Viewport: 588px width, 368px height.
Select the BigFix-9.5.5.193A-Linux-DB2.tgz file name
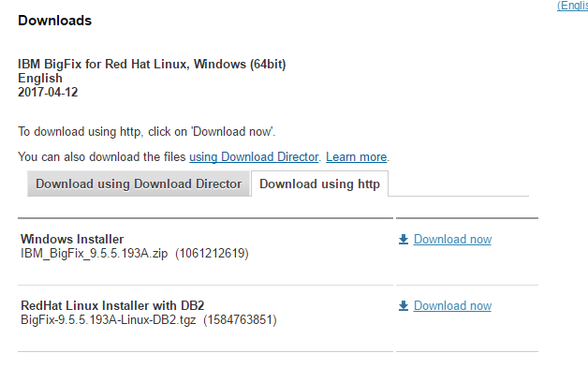109,319
